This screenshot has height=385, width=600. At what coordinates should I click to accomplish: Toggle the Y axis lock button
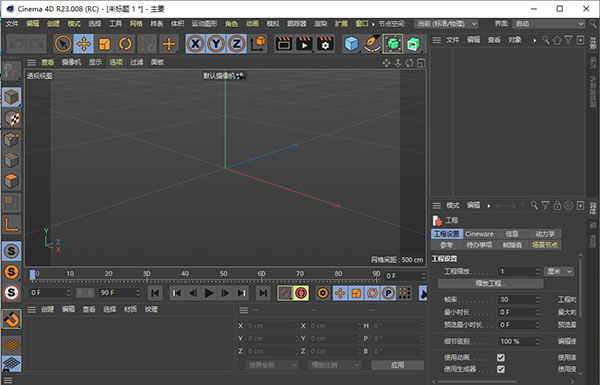216,44
